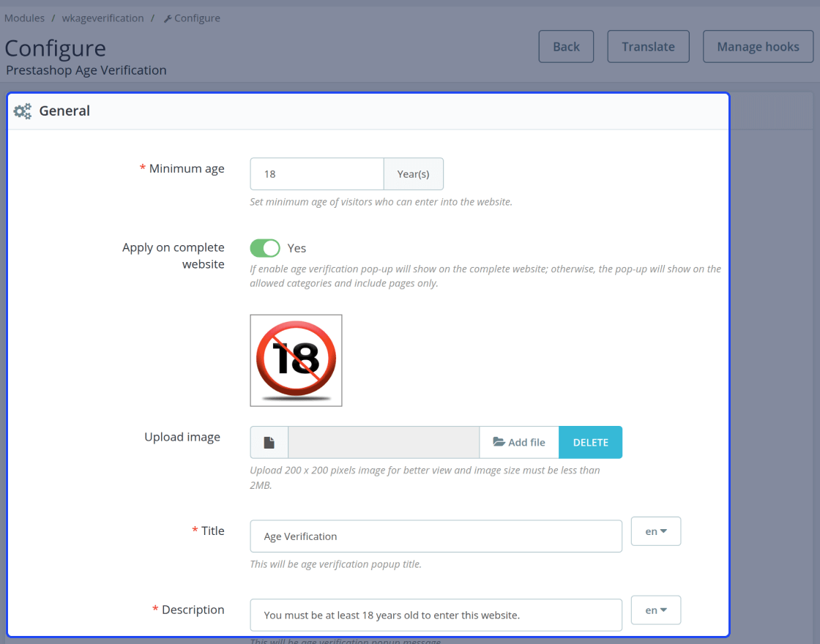Click 'This will be age verification popup title.' hint
The height and width of the screenshot is (644, 820).
coord(336,564)
